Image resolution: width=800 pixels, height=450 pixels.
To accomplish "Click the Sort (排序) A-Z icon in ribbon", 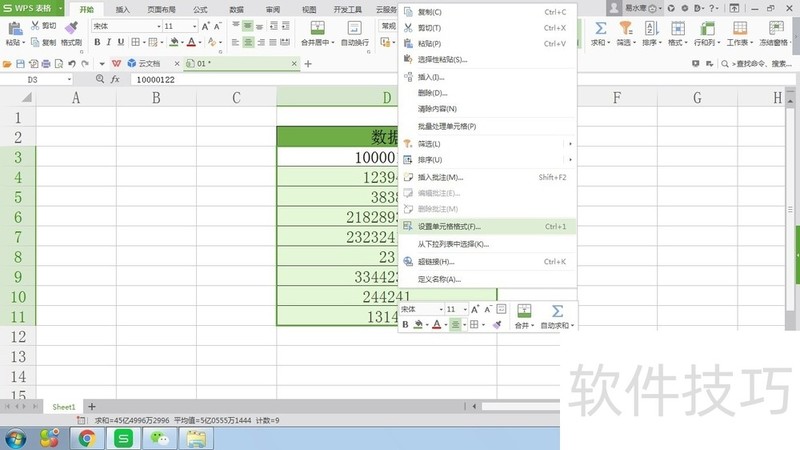I will pyautogui.click(x=651, y=28).
